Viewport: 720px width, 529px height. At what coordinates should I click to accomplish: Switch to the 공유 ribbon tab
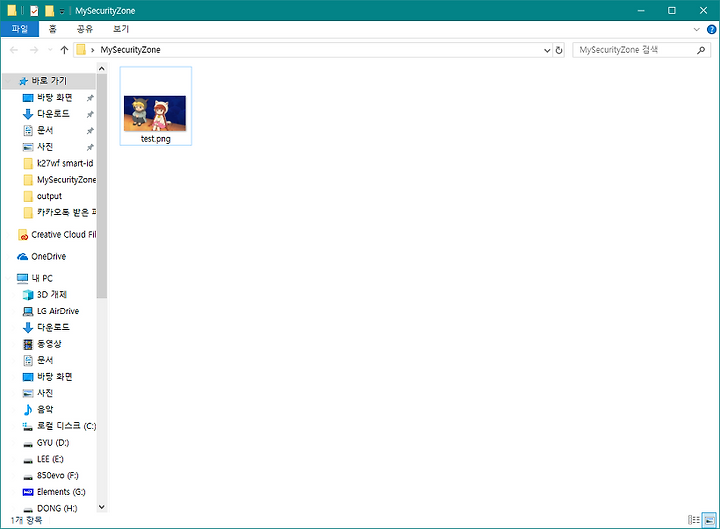point(84,29)
